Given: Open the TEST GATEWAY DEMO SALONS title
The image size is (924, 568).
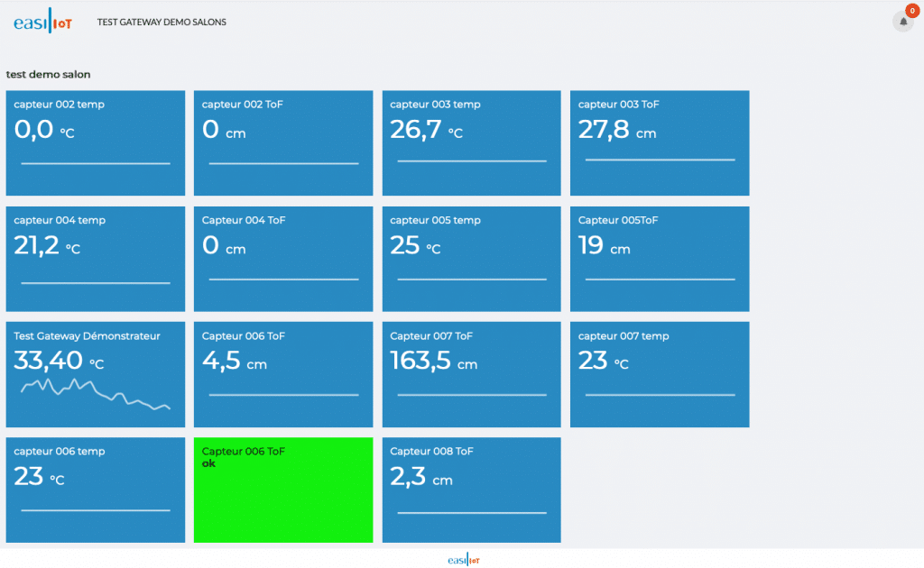Looking at the screenshot, I should [x=162, y=23].
